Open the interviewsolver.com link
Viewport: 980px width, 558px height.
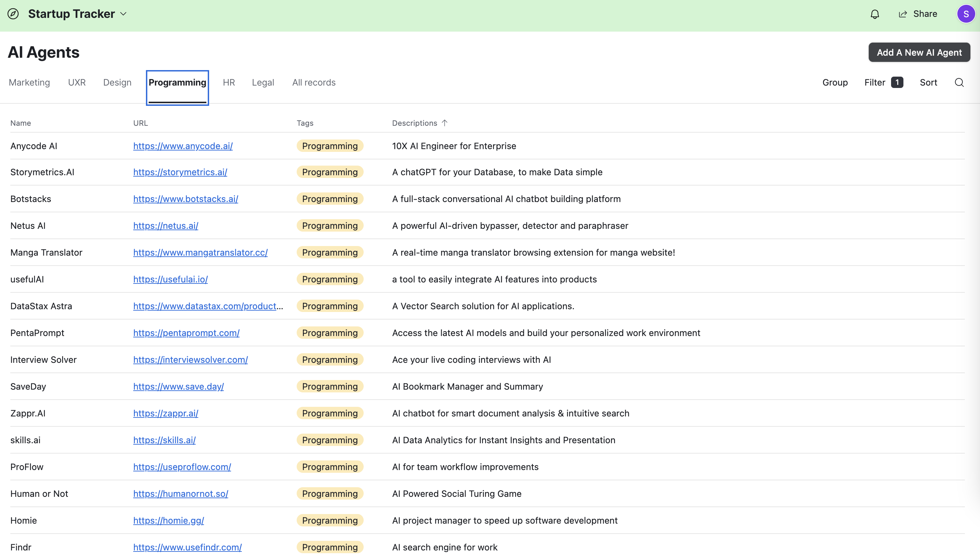tap(190, 360)
